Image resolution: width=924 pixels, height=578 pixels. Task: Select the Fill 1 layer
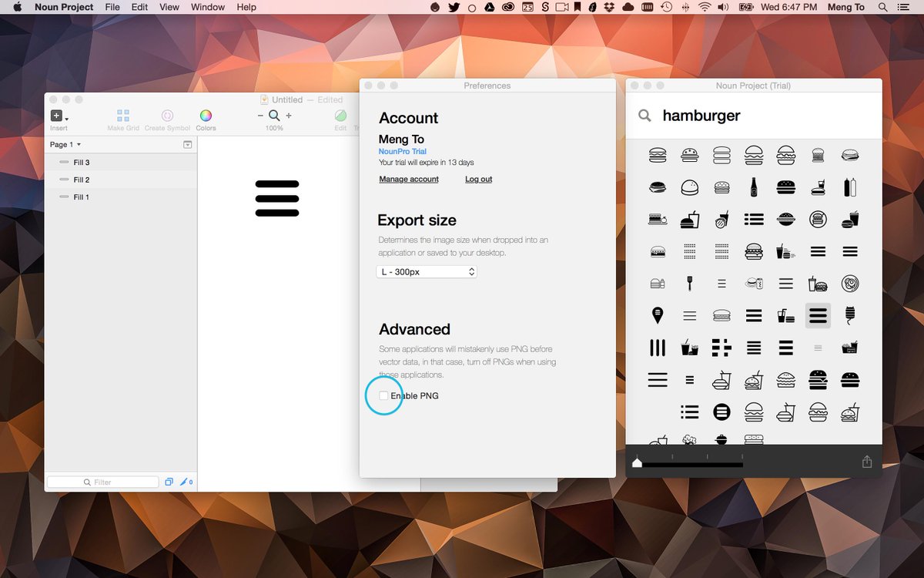(x=121, y=197)
